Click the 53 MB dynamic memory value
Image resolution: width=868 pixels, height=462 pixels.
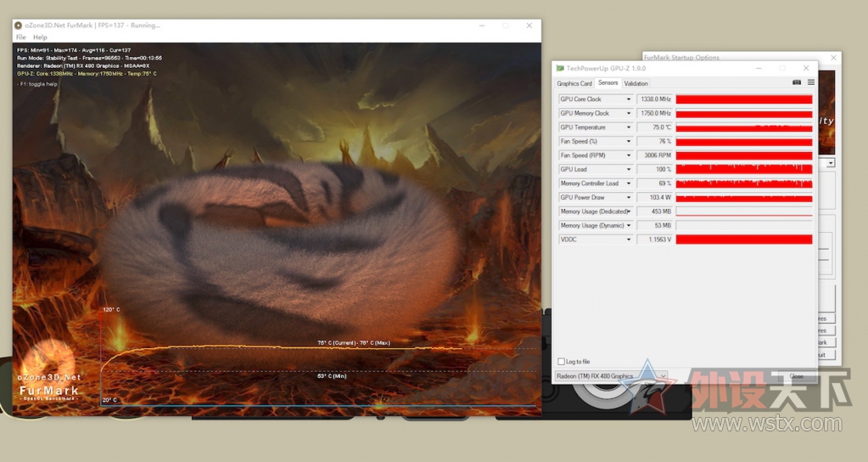(655, 225)
